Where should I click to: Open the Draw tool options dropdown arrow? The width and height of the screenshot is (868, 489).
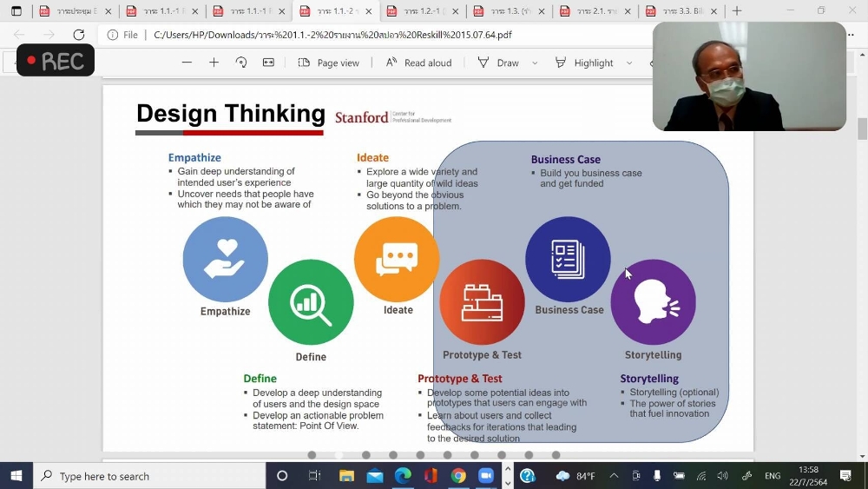pos(535,63)
